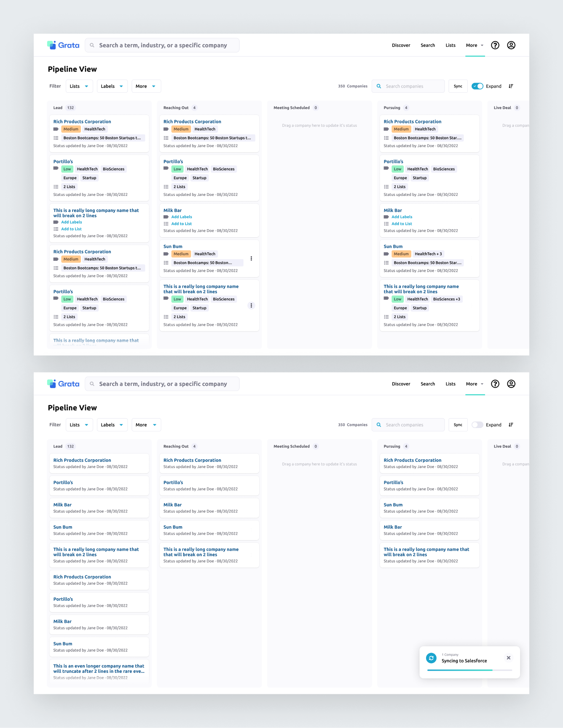Open three-dot menu on Sun Bum card
This screenshot has width=563, height=728.
251,259
